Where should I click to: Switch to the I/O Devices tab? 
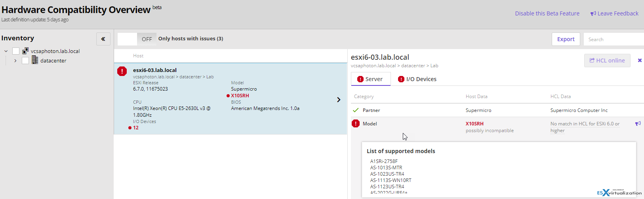coord(417,79)
